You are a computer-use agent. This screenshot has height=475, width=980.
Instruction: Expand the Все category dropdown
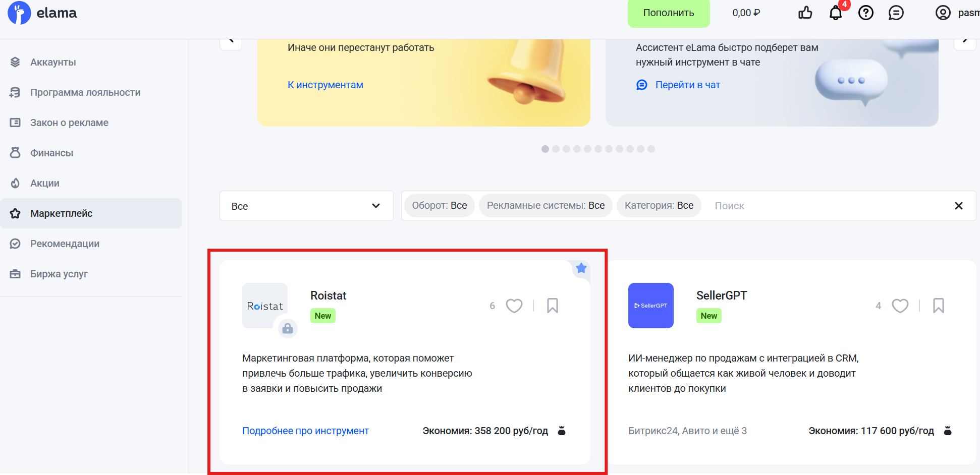point(306,206)
